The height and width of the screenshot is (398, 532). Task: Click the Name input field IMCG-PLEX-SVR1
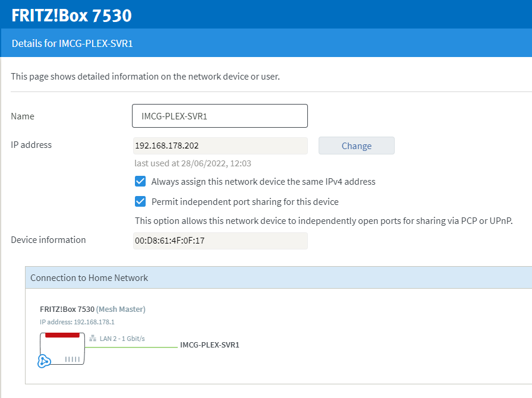point(220,116)
